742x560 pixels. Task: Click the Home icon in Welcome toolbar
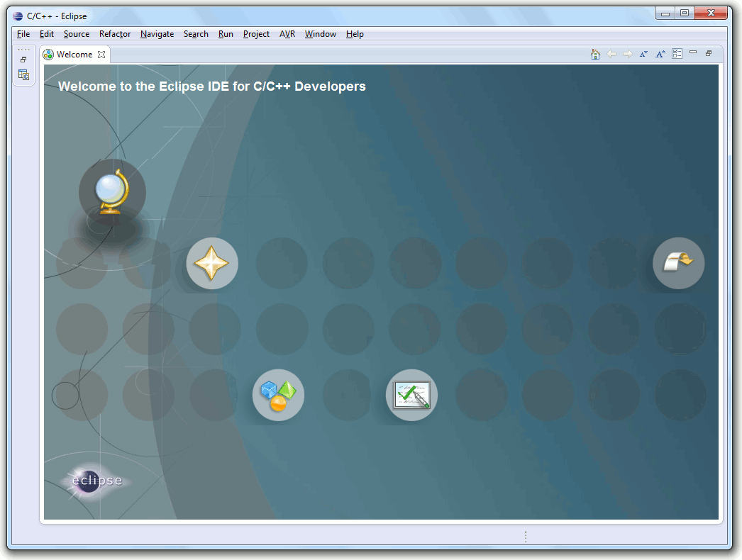click(x=595, y=55)
